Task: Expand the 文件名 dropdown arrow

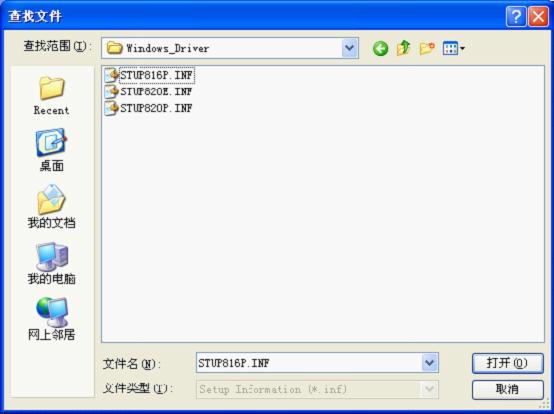Action: point(430,362)
